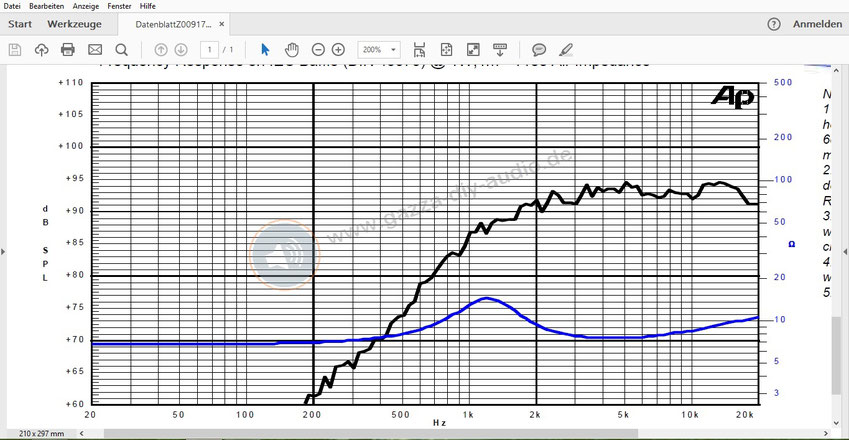Enter full-screen mode with the expand icon

pyautogui.click(x=473, y=50)
